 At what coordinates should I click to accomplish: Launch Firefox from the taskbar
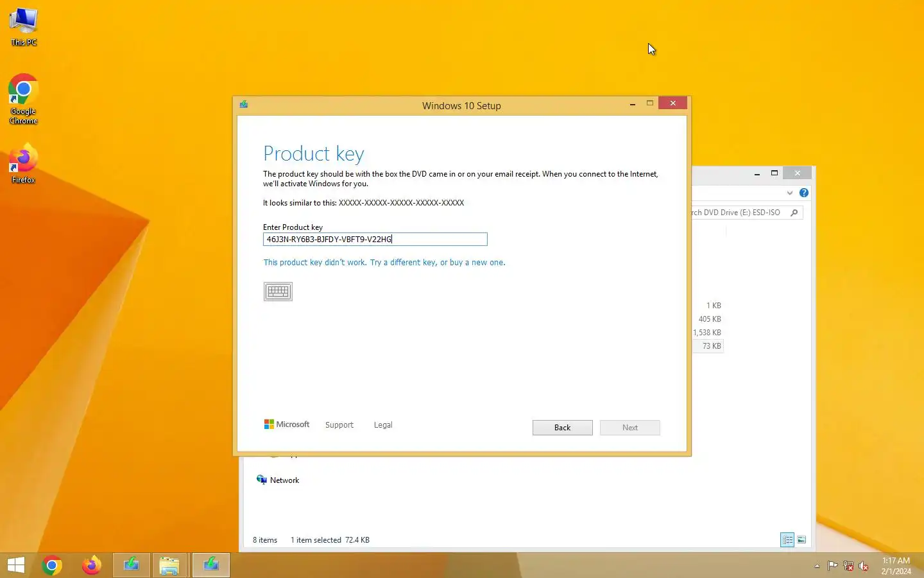91,565
